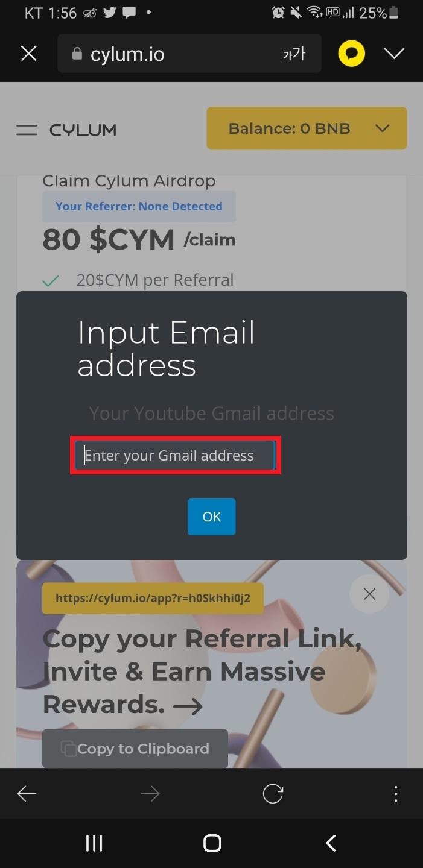This screenshot has width=423, height=868.
Task: Open Android recent apps button
Action: (x=94, y=843)
